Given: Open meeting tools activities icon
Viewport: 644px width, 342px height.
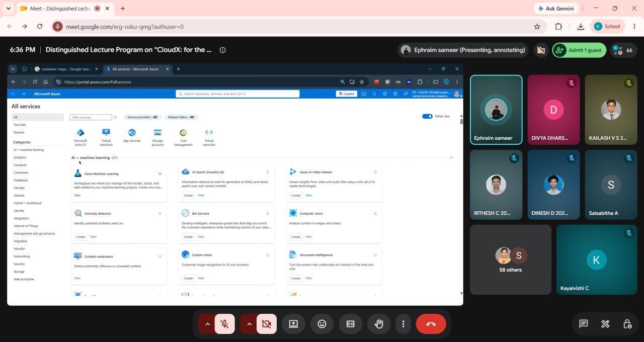Looking at the screenshot, I should click(x=605, y=324).
